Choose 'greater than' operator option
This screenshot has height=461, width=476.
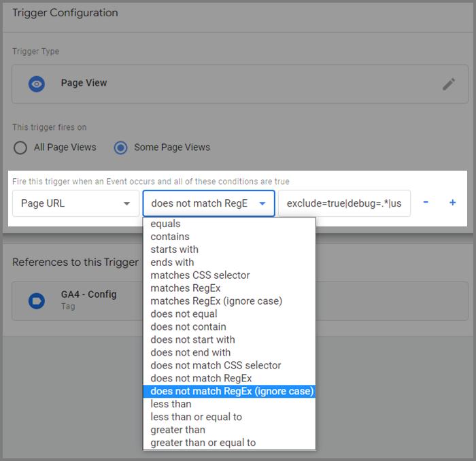click(229, 430)
